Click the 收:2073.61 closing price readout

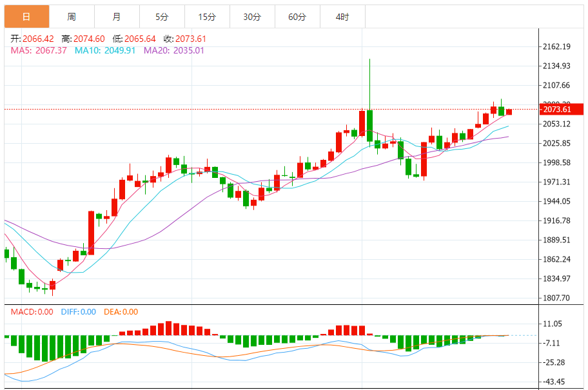(185, 39)
